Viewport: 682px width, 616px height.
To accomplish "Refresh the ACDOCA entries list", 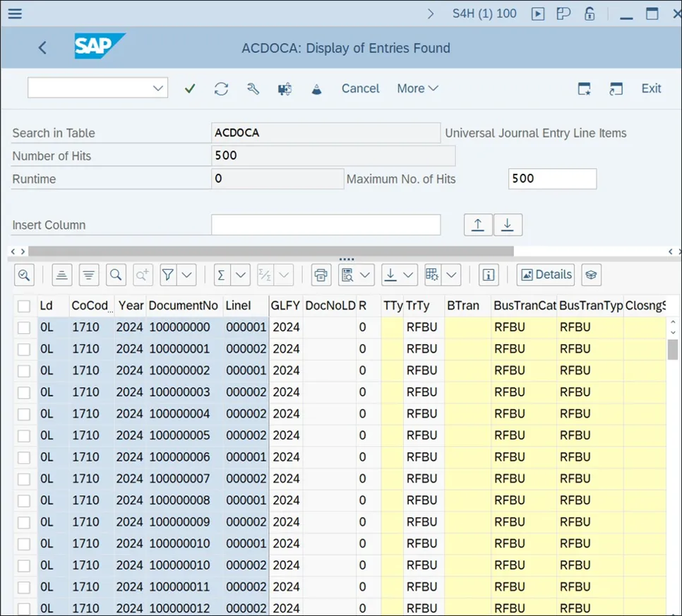I will tap(221, 89).
